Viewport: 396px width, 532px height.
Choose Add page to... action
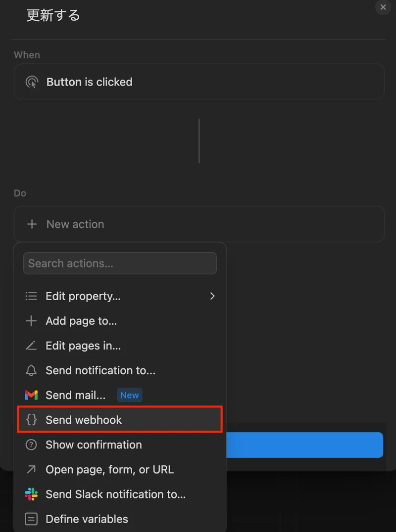click(81, 321)
